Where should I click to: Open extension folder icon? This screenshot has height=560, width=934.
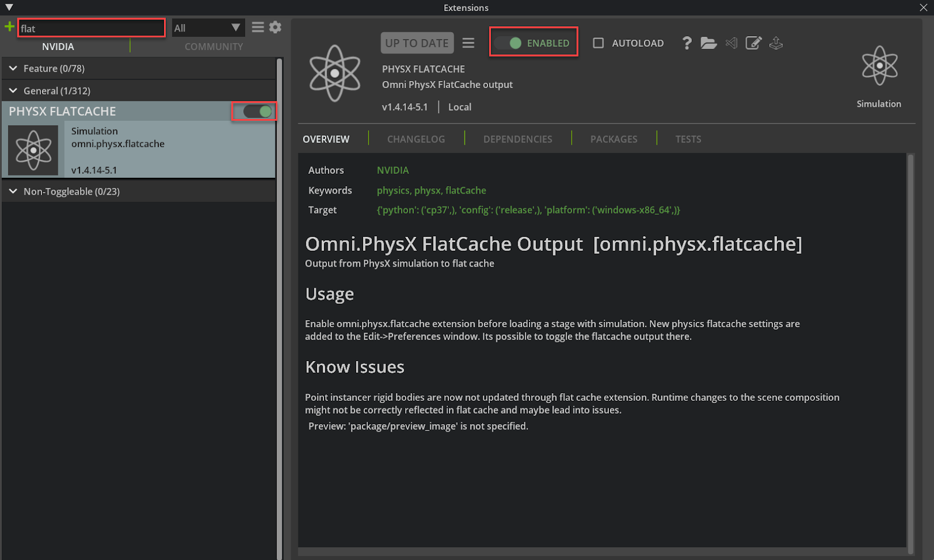coord(709,43)
